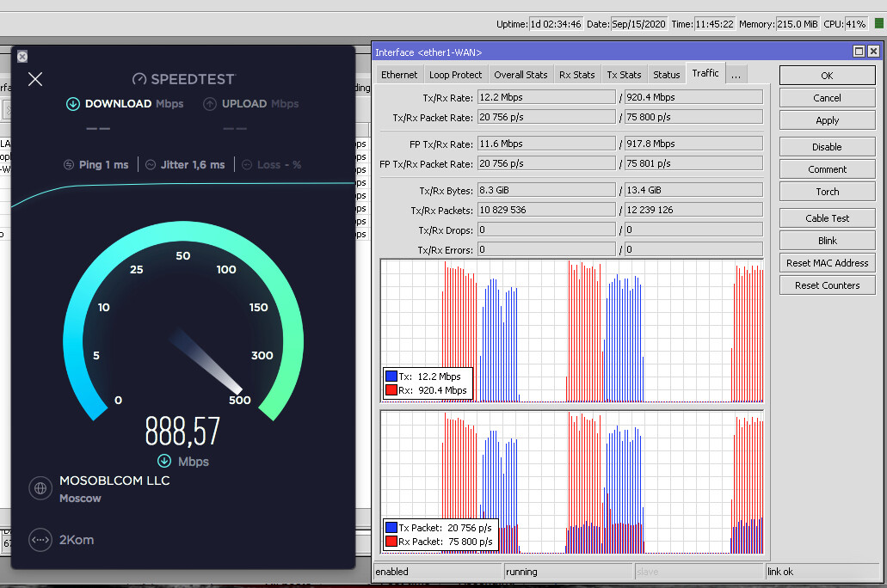Click Reset MAC Address button
Image resolution: width=887 pixels, height=588 pixels.
click(x=827, y=263)
